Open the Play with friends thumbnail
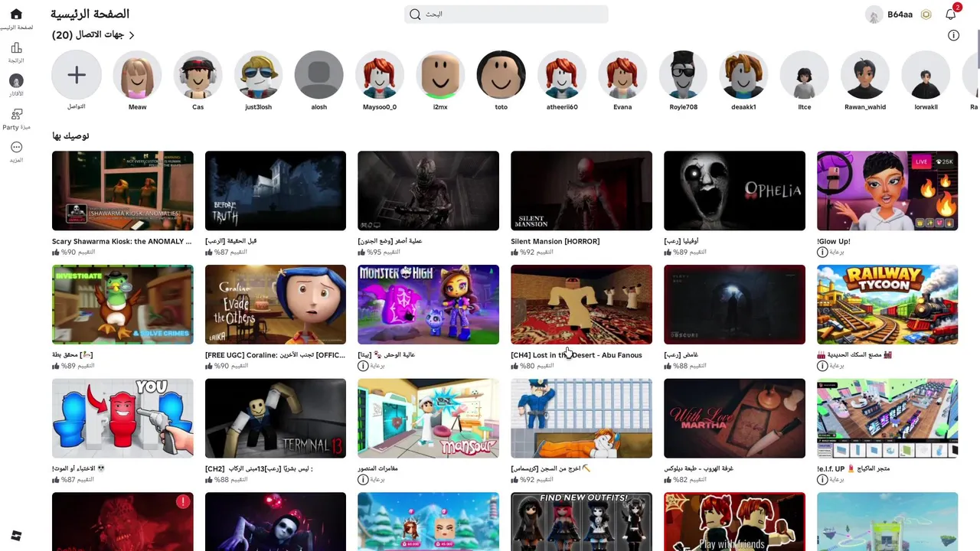 tap(734, 522)
